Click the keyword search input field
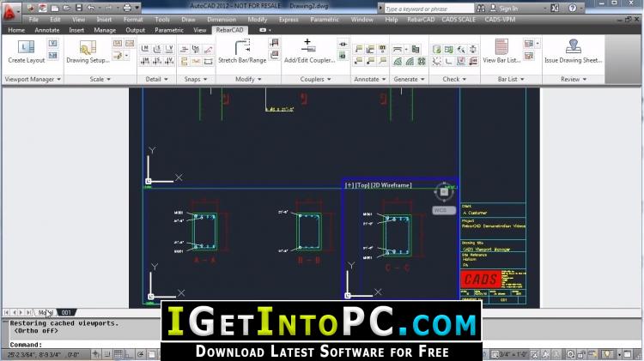This screenshot has height=361, width=644. pos(428,9)
